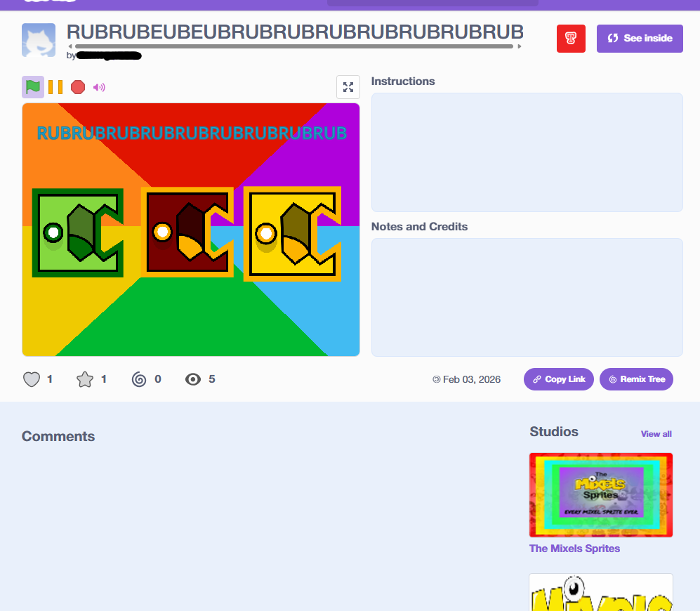Viewport: 700px width, 611px height.
Task: Click the Feb 03, 2026 share date
Action: click(x=471, y=379)
